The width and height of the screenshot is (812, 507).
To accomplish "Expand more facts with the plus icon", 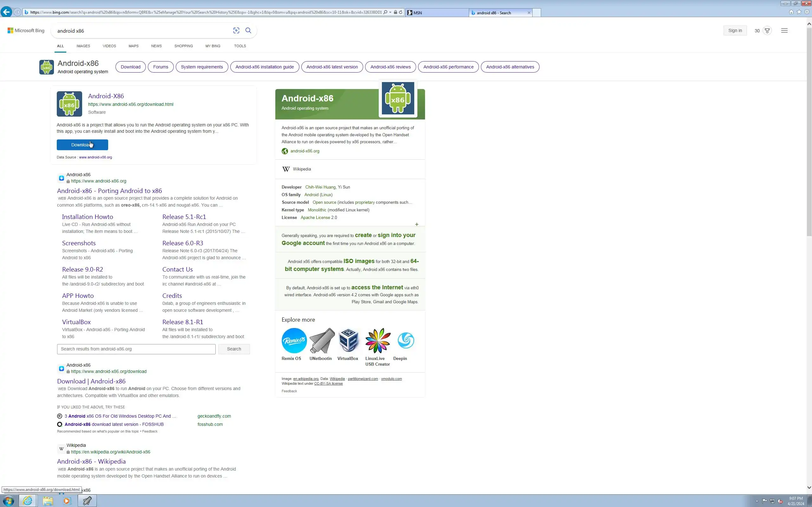I will tap(416, 224).
